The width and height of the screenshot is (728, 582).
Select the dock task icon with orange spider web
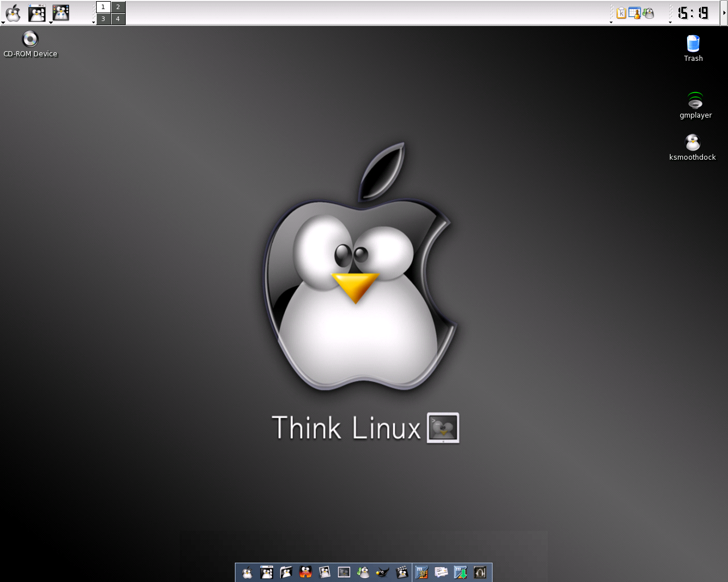tap(421, 572)
